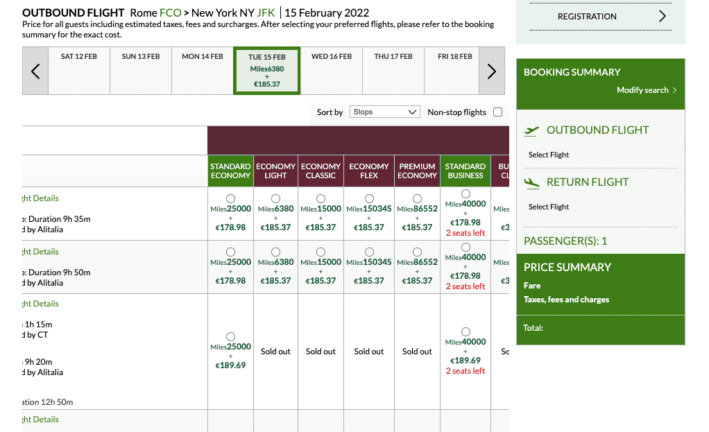The width and height of the screenshot is (709, 432).
Task: Select first flight Economy Light Miles6380 radio
Action: point(277,198)
